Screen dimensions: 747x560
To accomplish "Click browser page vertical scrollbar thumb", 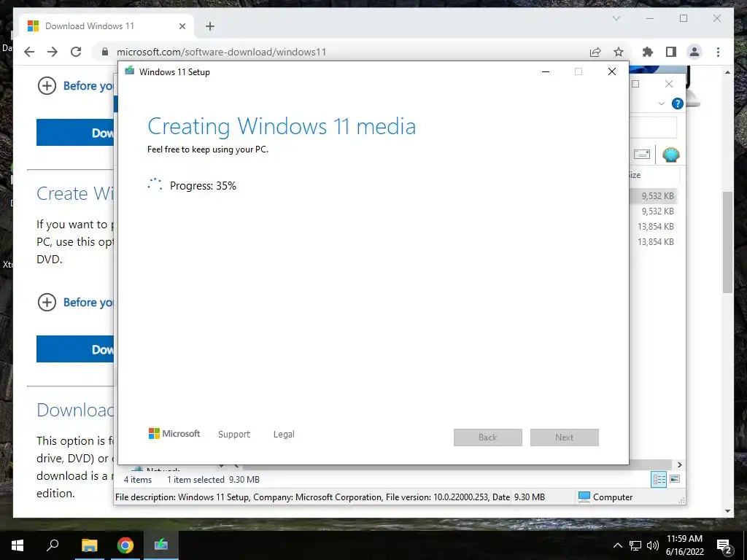I will click(727, 242).
